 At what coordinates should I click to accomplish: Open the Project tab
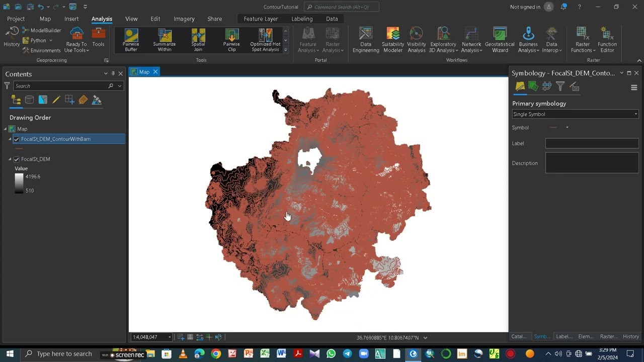point(16,19)
